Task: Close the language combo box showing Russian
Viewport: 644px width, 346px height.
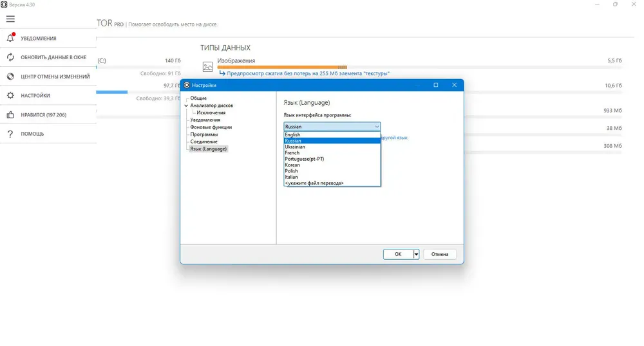Action: [x=332, y=127]
